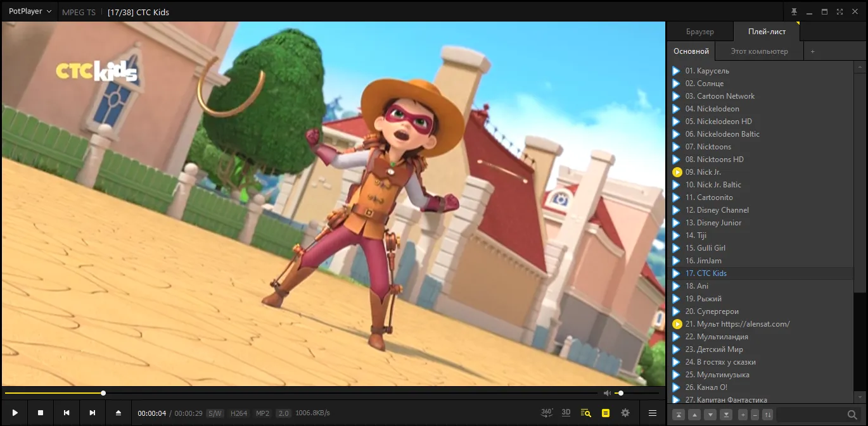
Task: Move selected playlist item up
Action: coord(694,415)
